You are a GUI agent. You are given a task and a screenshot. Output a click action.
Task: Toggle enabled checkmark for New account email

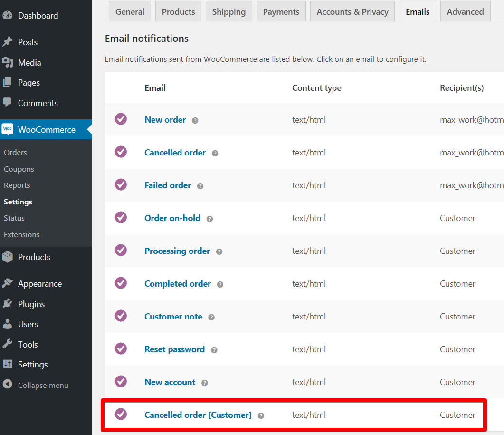coord(121,382)
